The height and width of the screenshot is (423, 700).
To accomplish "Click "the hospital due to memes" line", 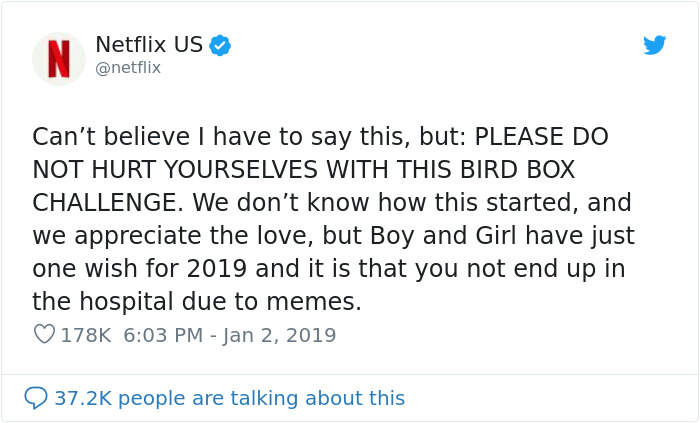I will pos(196,301).
